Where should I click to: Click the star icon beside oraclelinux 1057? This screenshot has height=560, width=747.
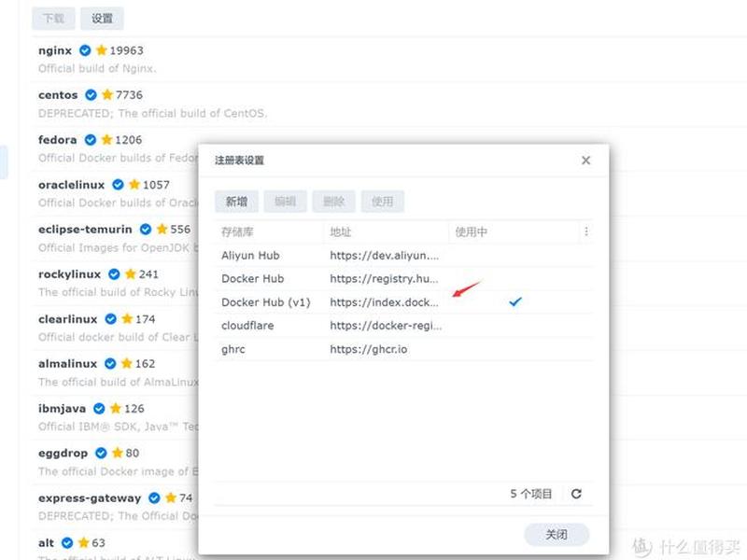pos(134,184)
